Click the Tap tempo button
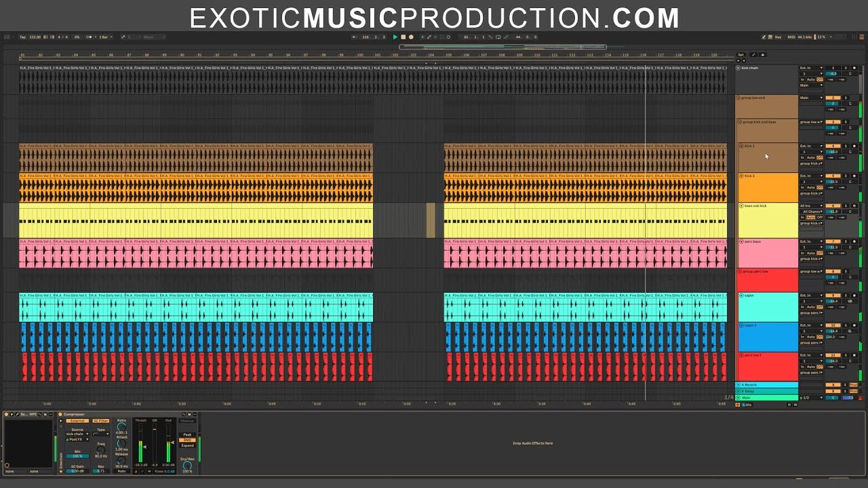This screenshot has height=488, width=868. [x=22, y=37]
